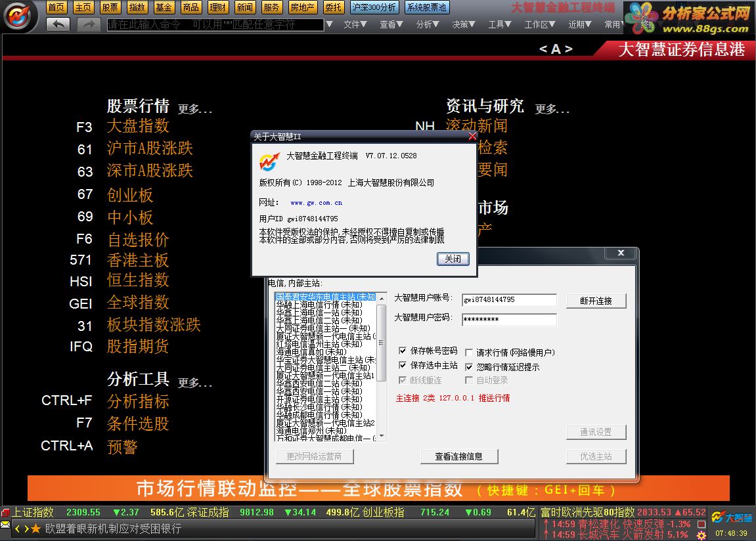The width and height of the screenshot is (756, 541).
Task: Click the previous news arrow in ticker bar
Action: [18, 529]
